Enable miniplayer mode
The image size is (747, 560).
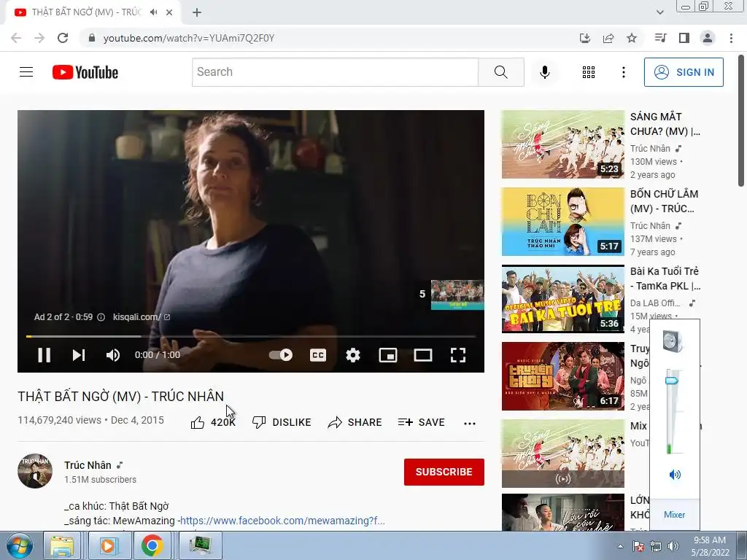click(388, 355)
